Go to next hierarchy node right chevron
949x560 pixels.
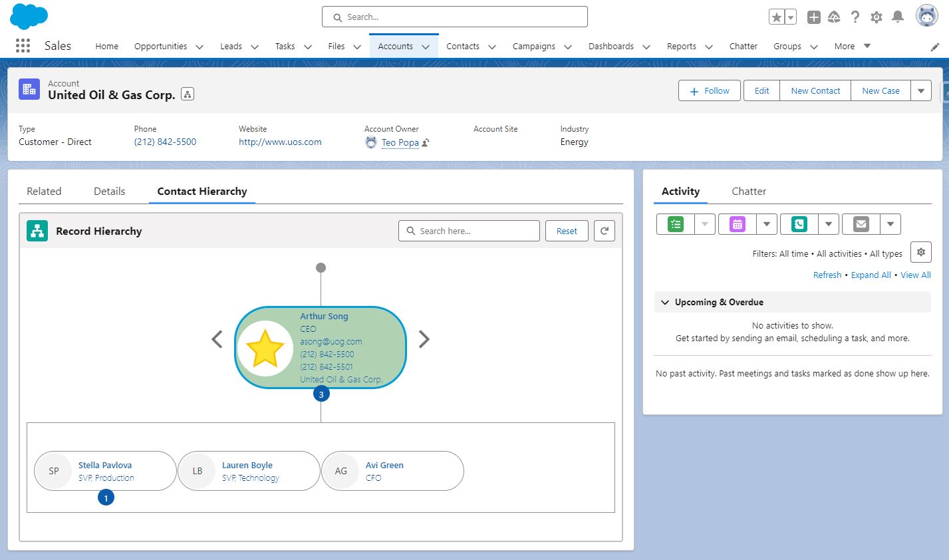pos(424,339)
